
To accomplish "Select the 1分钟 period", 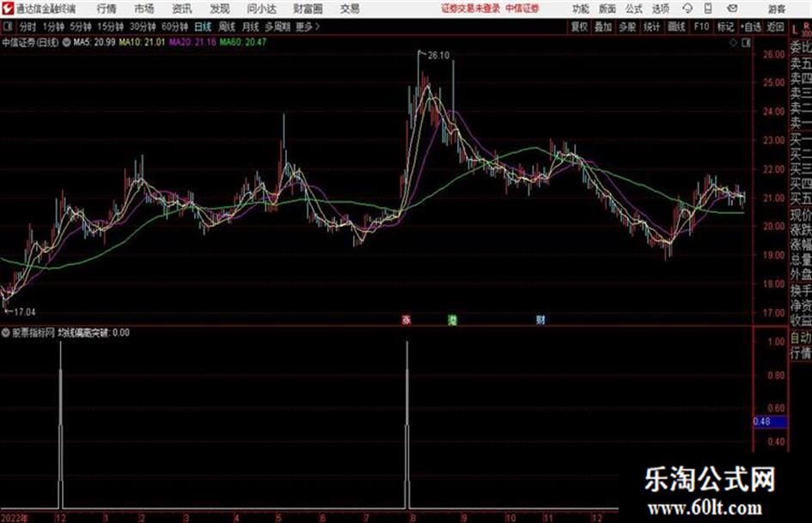I will (x=53, y=27).
